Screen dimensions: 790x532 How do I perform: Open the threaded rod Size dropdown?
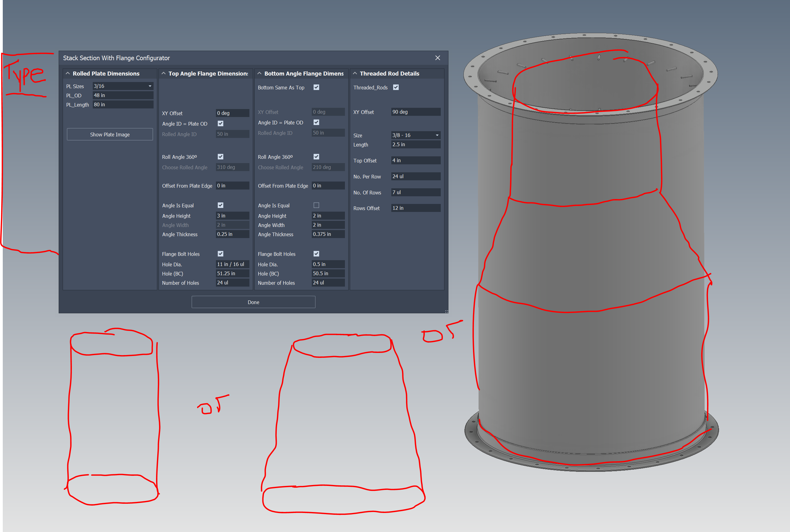pyautogui.click(x=437, y=135)
